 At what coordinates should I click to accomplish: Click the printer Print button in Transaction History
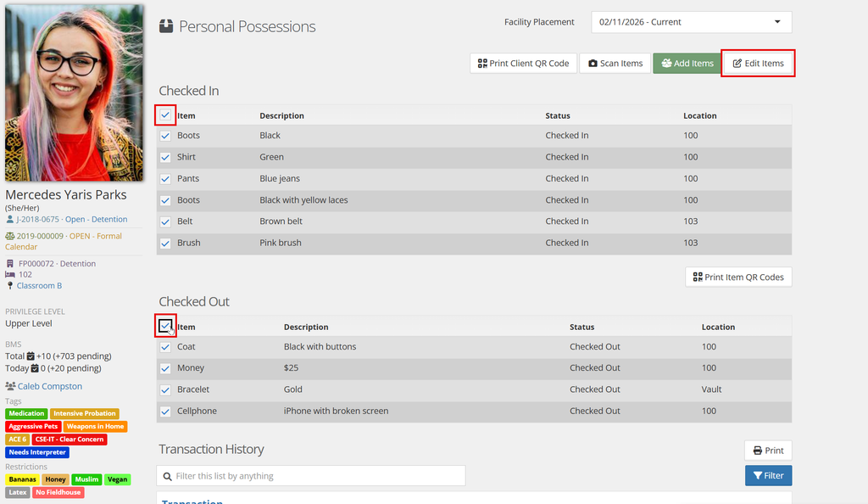tap(768, 451)
